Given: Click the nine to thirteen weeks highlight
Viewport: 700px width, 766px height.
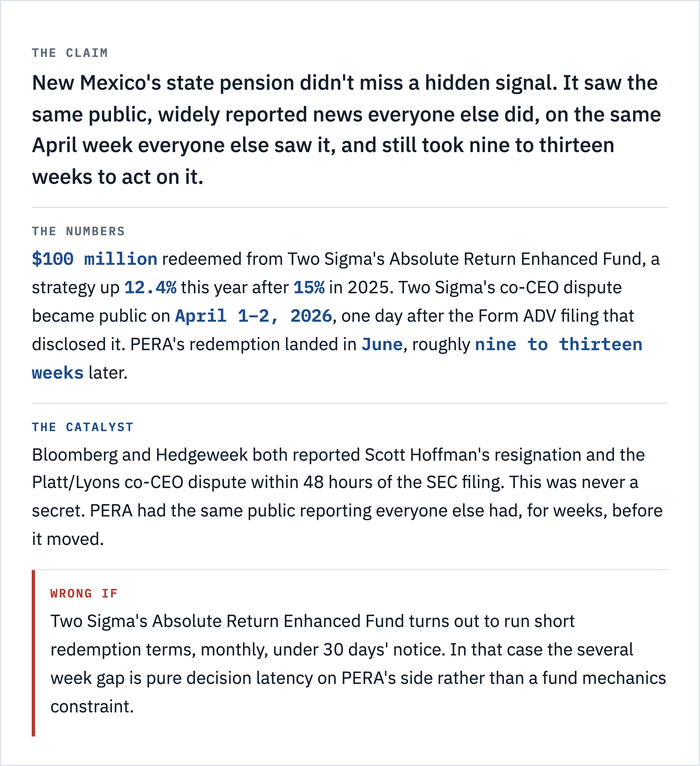Looking at the screenshot, I should click(x=337, y=358).
